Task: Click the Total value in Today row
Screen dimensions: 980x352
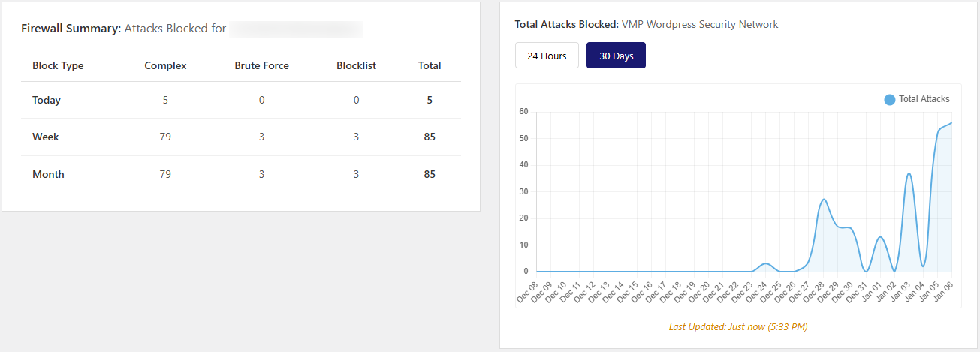Action: (x=430, y=100)
